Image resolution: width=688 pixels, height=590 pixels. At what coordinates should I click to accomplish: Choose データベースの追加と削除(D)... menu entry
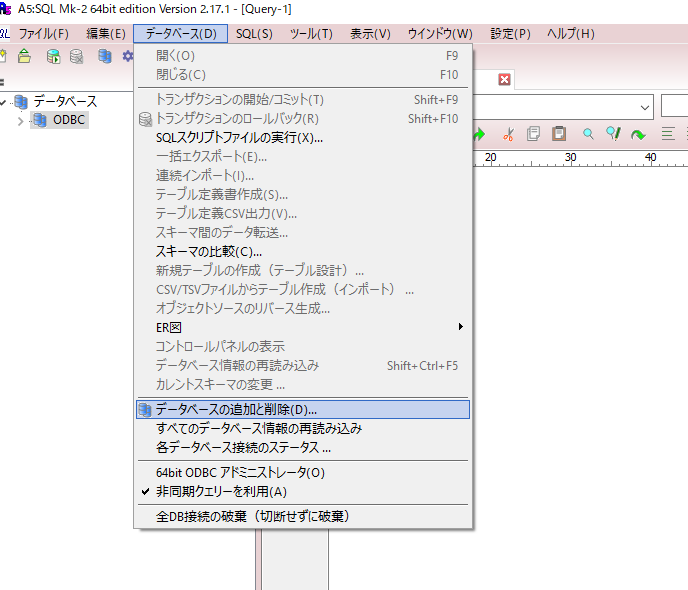[x=303, y=409]
